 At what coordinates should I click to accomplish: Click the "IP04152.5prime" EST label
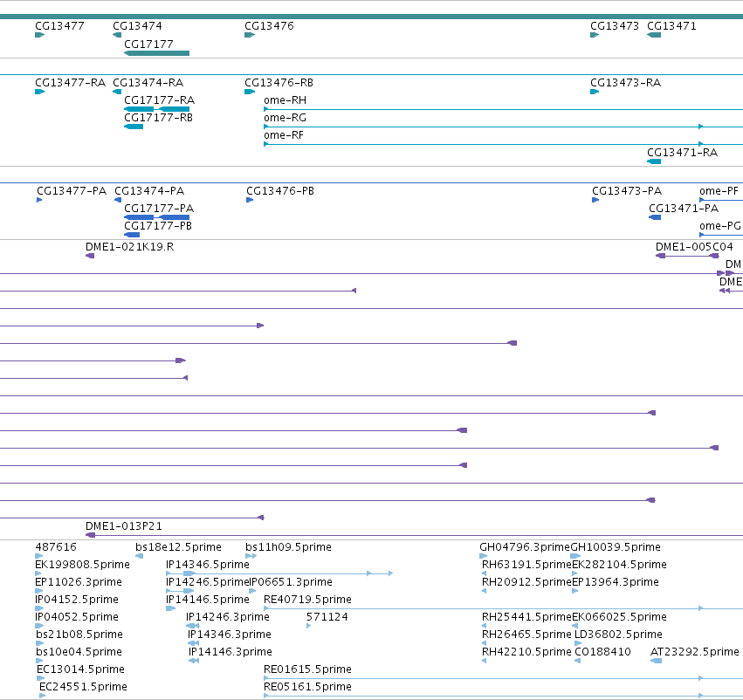click(77, 600)
